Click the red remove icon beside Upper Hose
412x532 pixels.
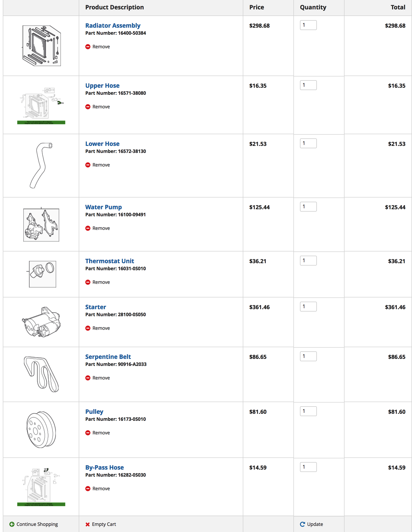click(x=88, y=107)
